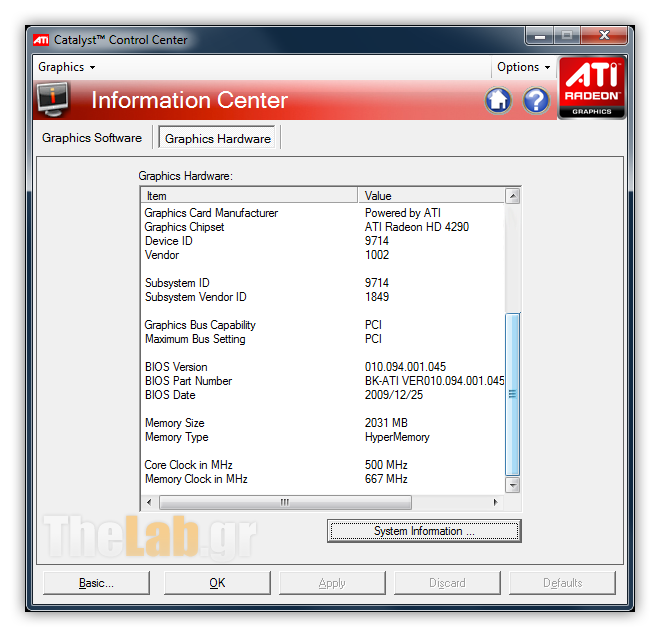Click the Defaults button

(562, 583)
